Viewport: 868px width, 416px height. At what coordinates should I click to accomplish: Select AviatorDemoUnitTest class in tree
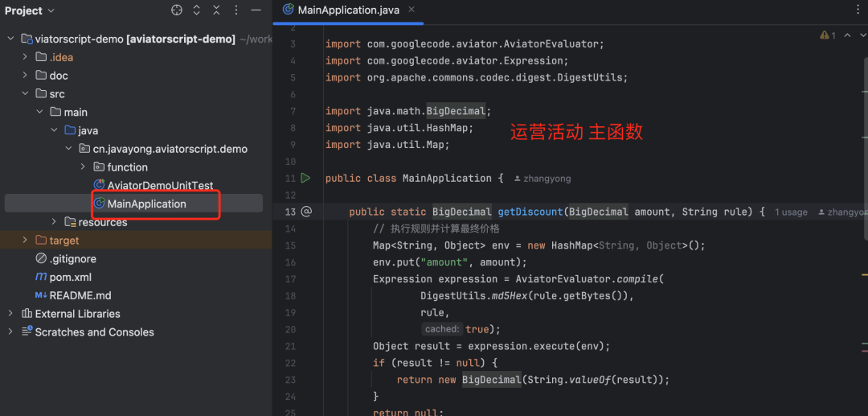point(154,186)
